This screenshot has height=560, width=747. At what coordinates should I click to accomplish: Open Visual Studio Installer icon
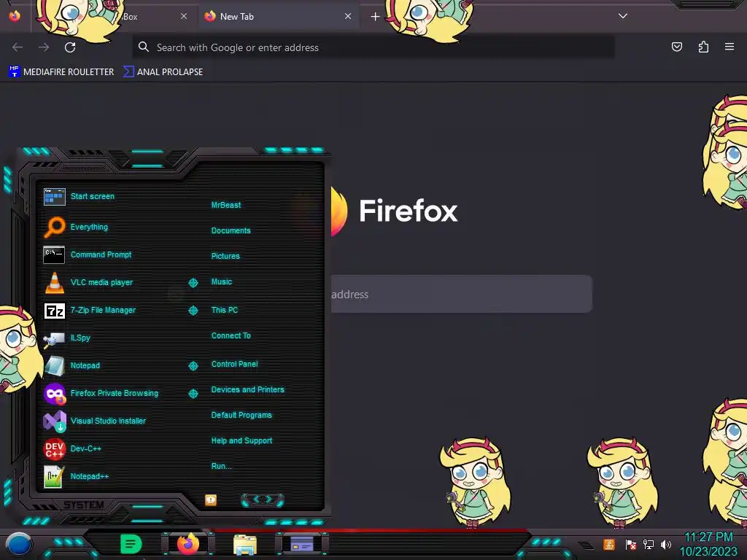[55, 421]
